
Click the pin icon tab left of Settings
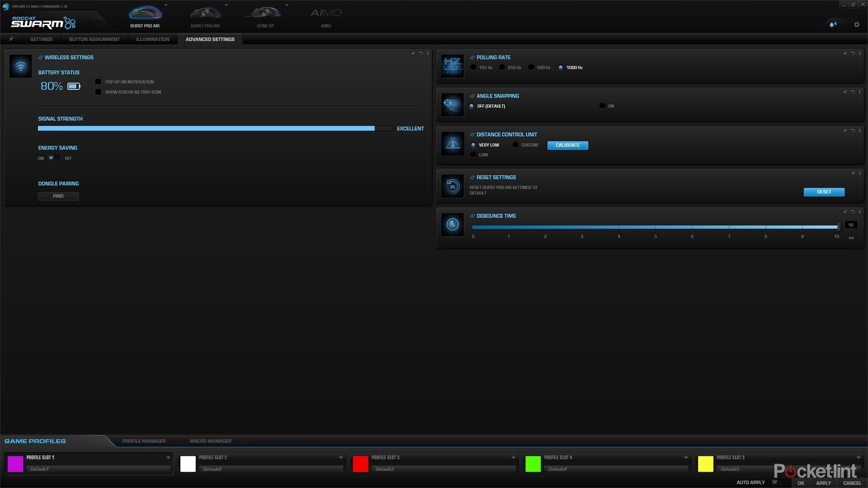(x=11, y=39)
